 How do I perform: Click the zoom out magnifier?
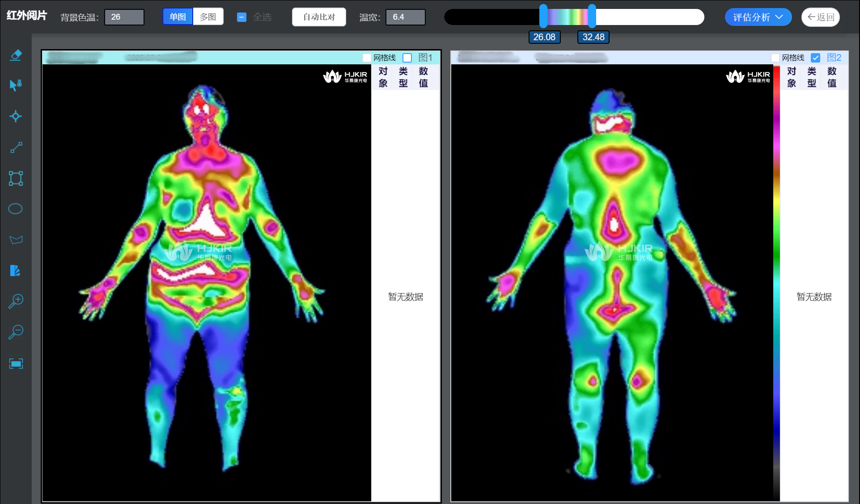click(16, 332)
